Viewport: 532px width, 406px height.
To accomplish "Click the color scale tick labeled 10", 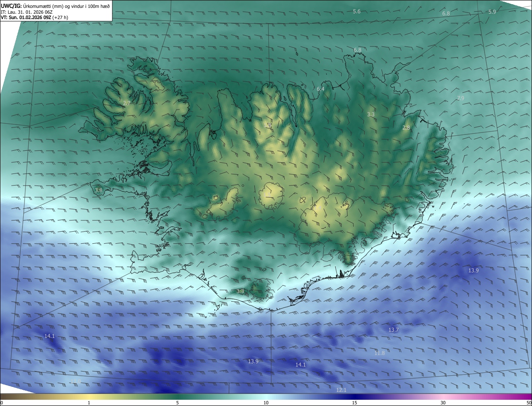I will [266, 403].
